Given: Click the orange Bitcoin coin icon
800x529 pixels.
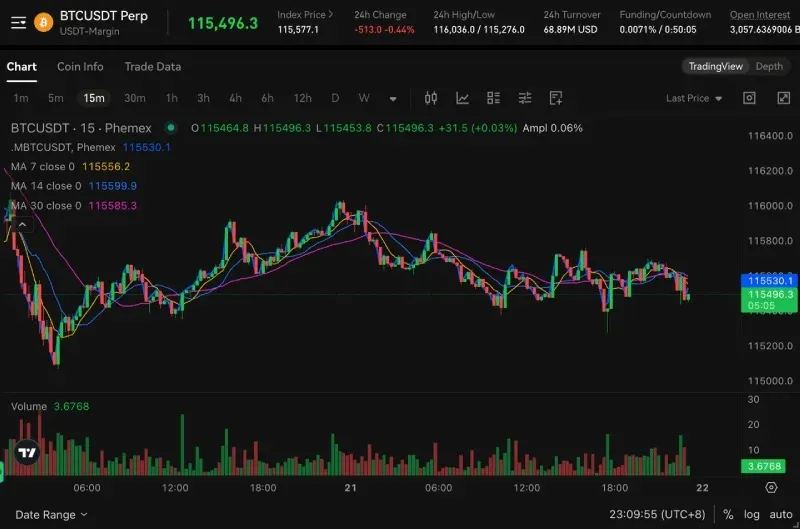Looking at the screenshot, I should (43, 22).
